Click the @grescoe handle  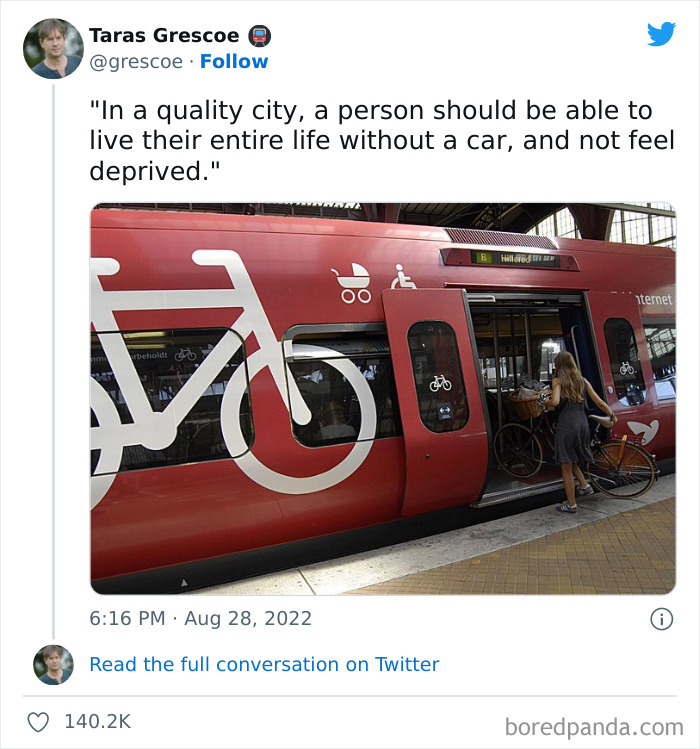tap(136, 62)
